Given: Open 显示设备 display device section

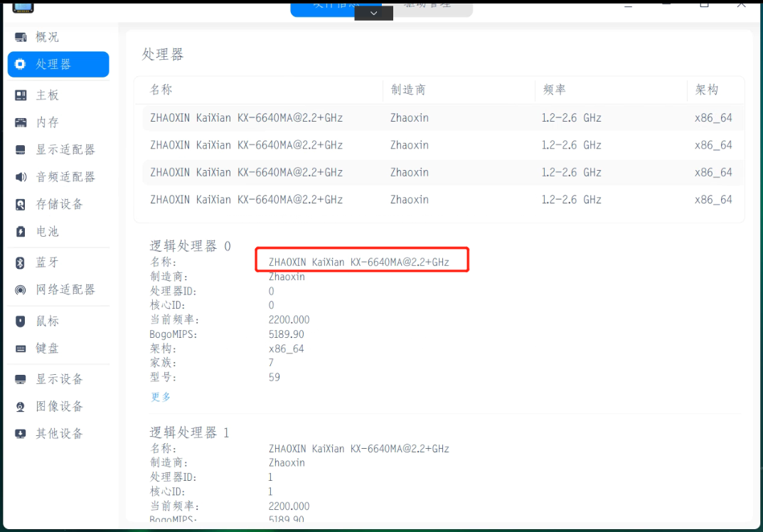Looking at the screenshot, I should [x=58, y=379].
